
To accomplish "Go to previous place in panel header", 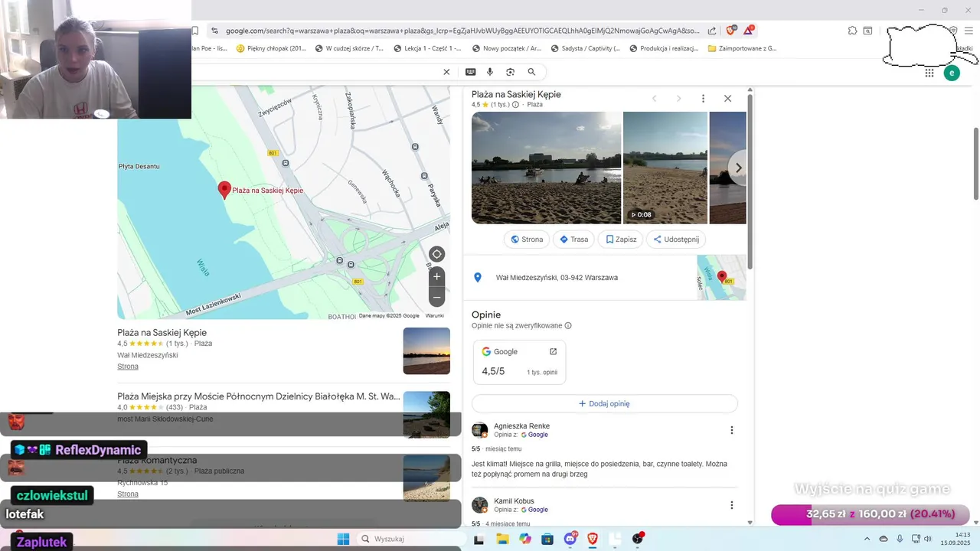I will (x=654, y=99).
